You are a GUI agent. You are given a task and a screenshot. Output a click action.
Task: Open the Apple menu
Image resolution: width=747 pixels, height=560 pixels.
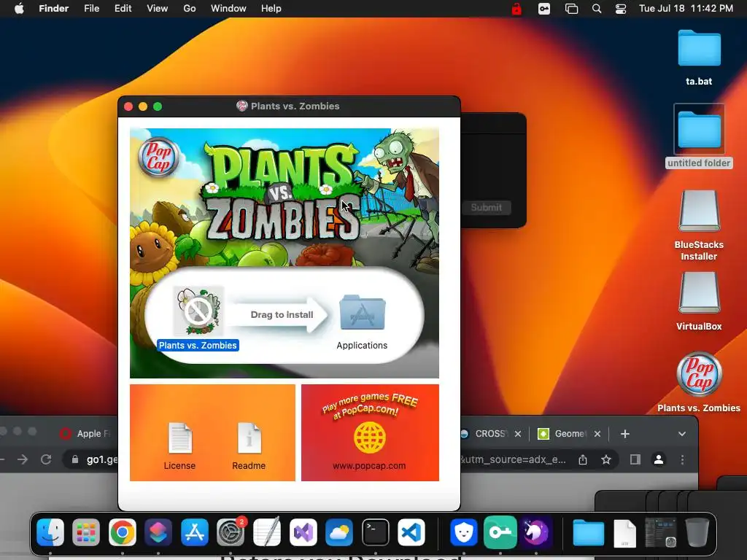[x=19, y=9]
